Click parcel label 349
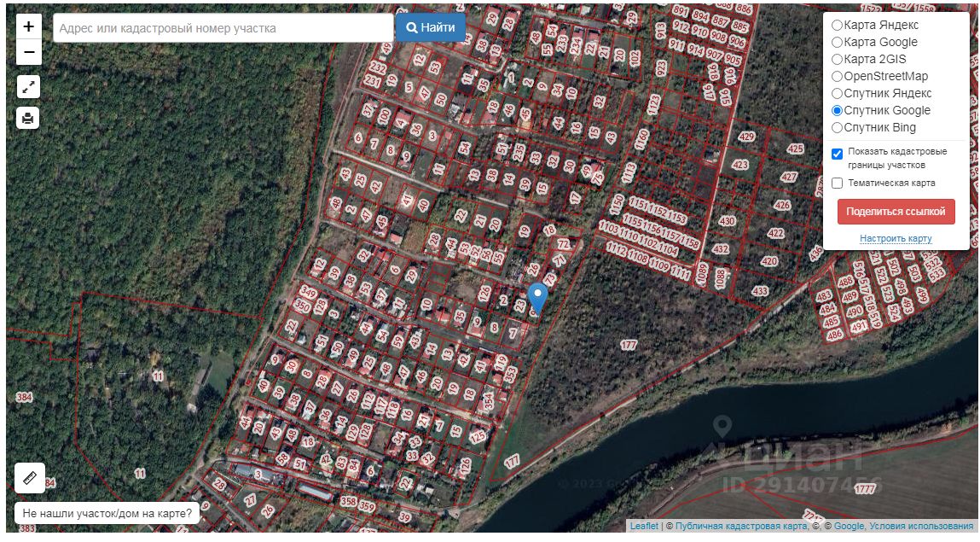 click(308, 292)
